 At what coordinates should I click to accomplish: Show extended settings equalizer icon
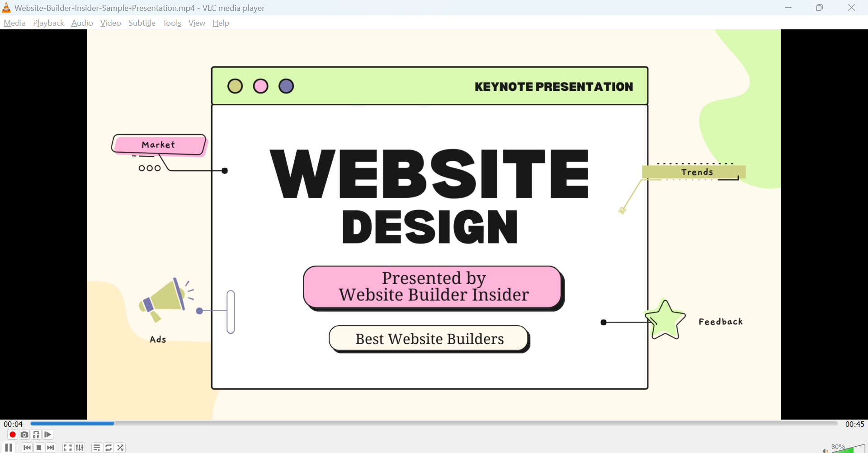pyautogui.click(x=80, y=448)
